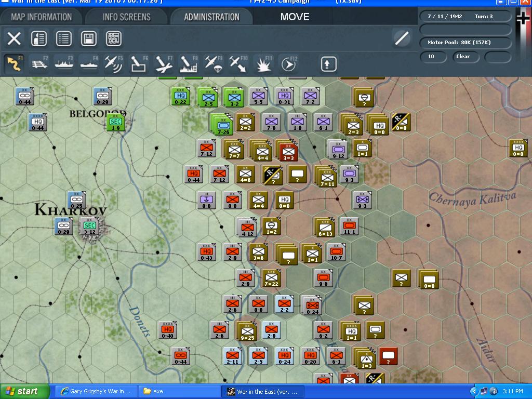Screen dimensions: 532x399
Task: Select the F5 air recon icon
Action: point(114,63)
